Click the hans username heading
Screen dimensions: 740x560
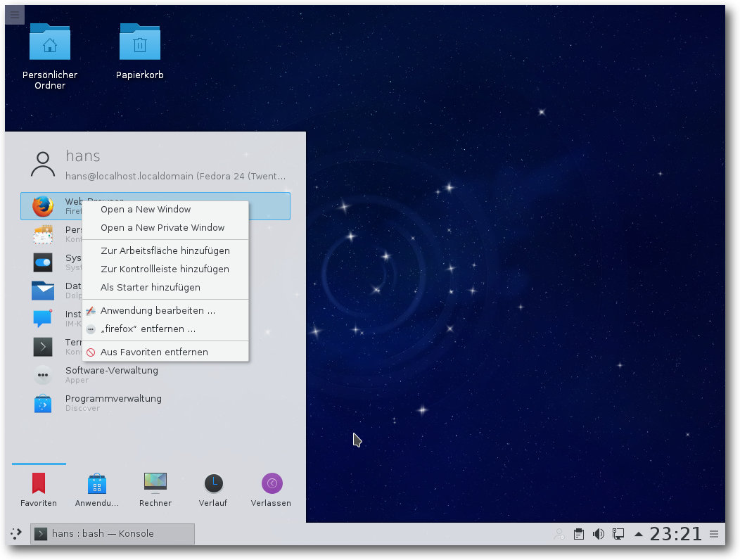tap(83, 155)
